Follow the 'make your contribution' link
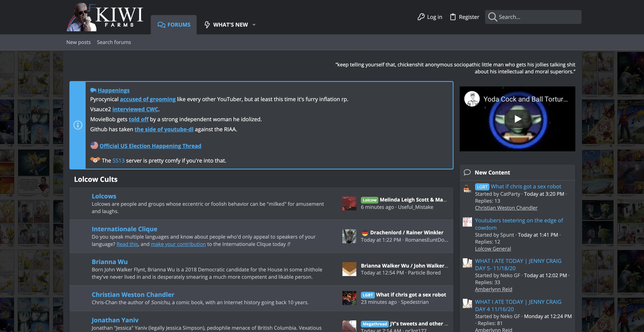Image resolution: width=644 pixels, height=332 pixels. 178,244
